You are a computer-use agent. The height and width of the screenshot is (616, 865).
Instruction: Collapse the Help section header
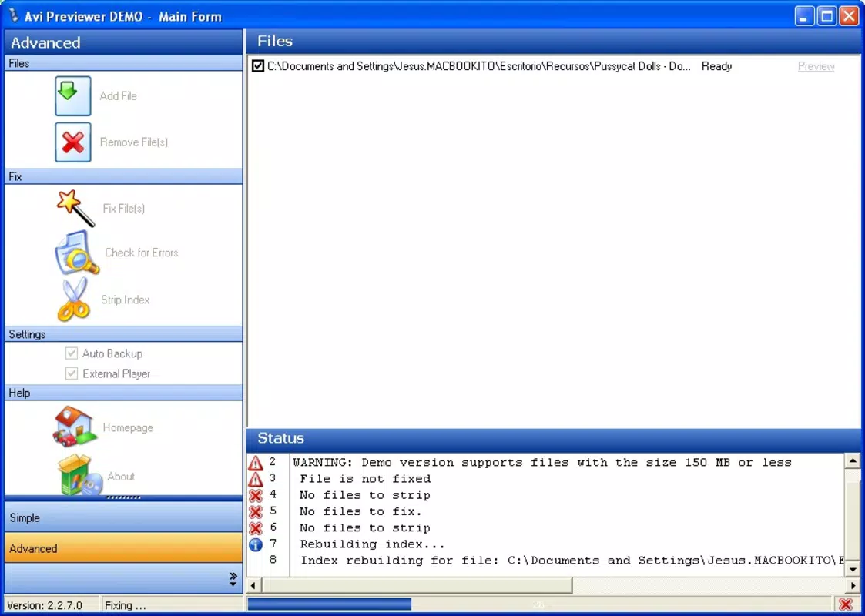coord(123,393)
